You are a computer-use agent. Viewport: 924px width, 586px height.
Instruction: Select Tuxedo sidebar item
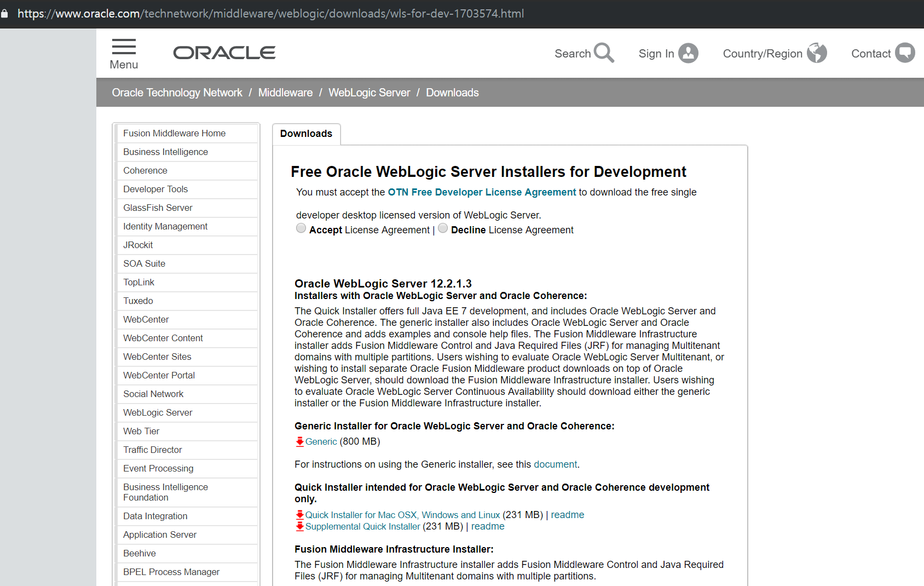pyautogui.click(x=187, y=301)
